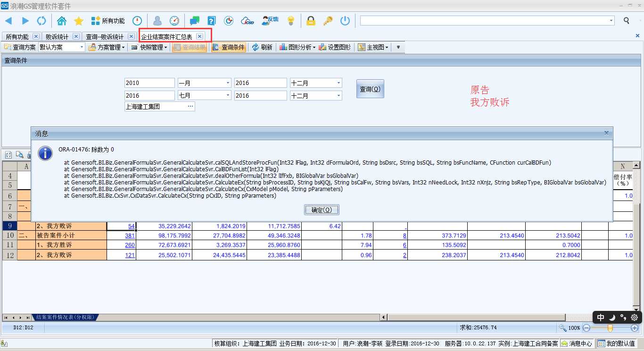Click the 反馈 feedback icon
Image resolution: width=644 pixels, height=351 pixels.
(x=270, y=20)
